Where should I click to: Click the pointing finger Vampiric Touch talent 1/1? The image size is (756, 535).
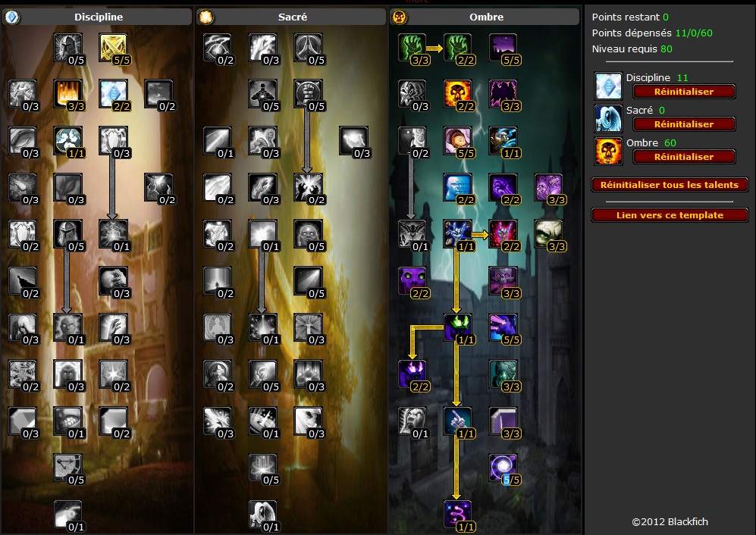457,421
